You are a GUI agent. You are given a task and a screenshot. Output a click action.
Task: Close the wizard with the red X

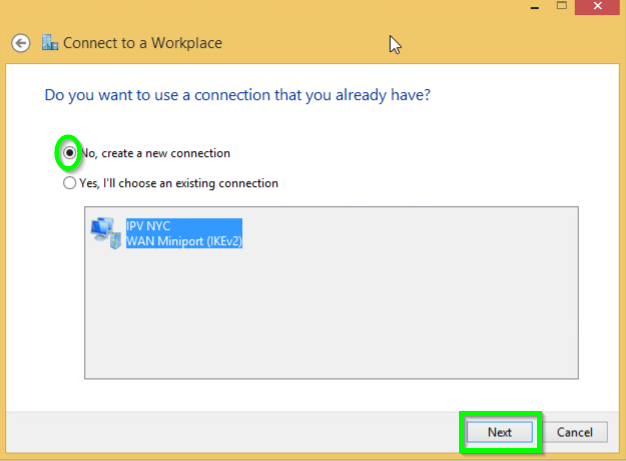click(602, 6)
